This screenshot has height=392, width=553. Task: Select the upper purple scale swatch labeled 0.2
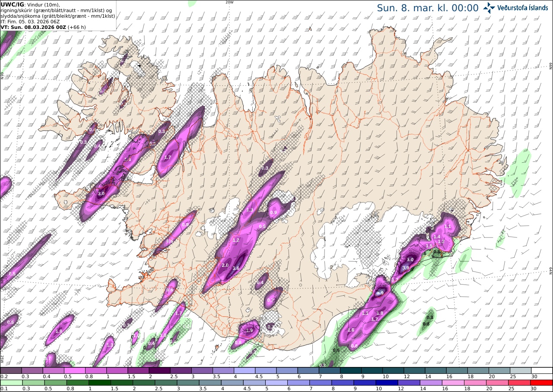click(11, 370)
